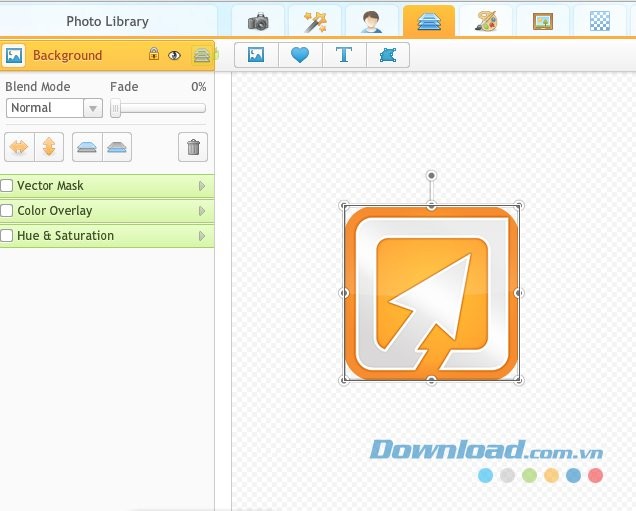
Task: Click the Fade slider handle
Action: coord(116,108)
